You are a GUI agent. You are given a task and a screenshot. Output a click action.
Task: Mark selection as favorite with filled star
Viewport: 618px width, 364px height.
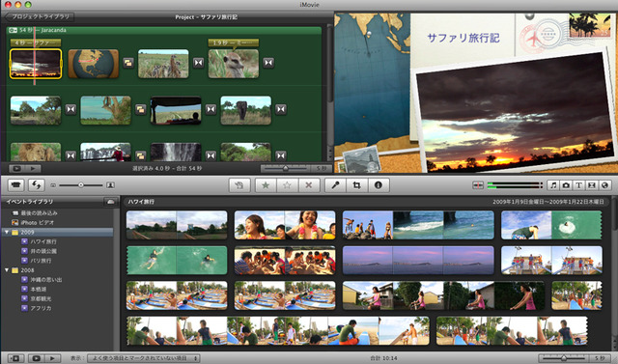(x=266, y=185)
